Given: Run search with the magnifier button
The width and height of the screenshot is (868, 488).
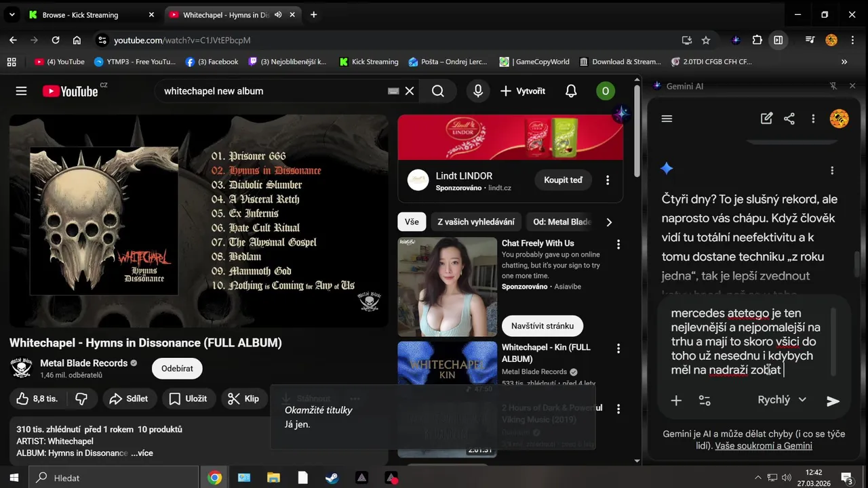Looking at the screenshot, I should coord(438,91).
